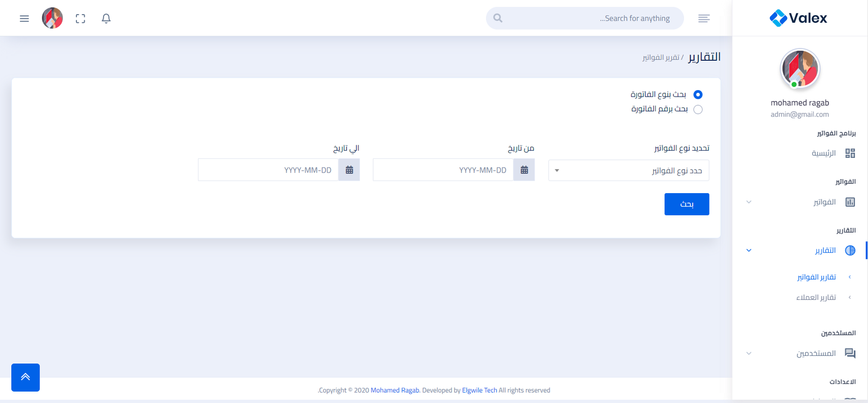Click the blue بحث button
The height and width of the screenshot is (403, 868).
(686, 204)
